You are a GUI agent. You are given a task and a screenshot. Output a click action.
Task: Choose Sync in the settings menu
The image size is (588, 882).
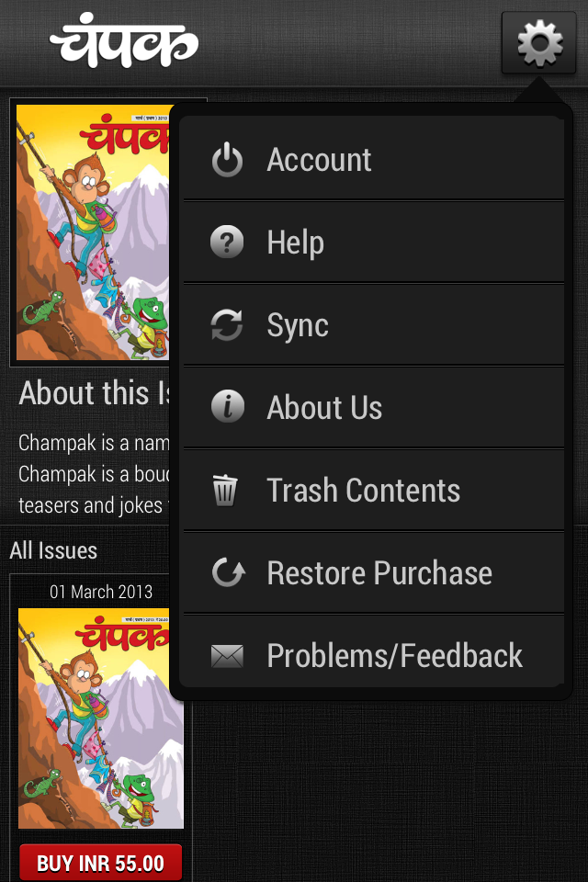[374, 325]
